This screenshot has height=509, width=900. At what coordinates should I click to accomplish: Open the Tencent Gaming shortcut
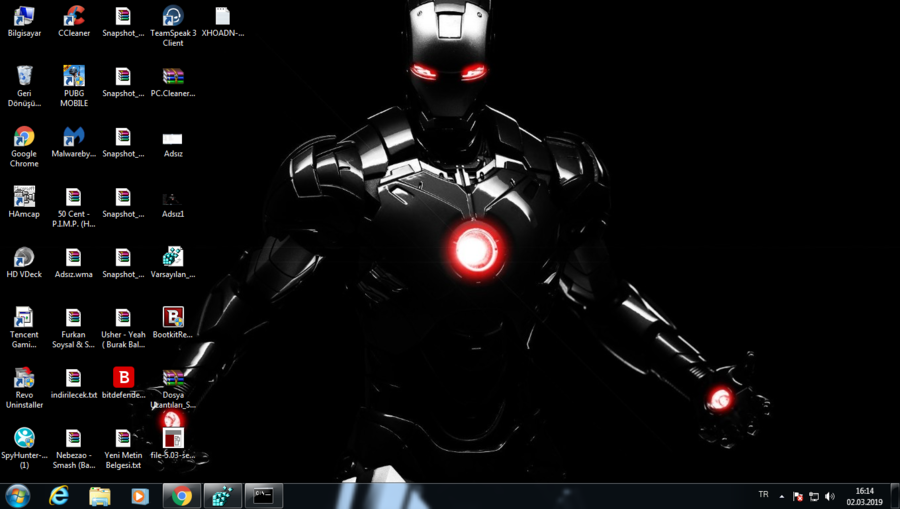(24, 328)
